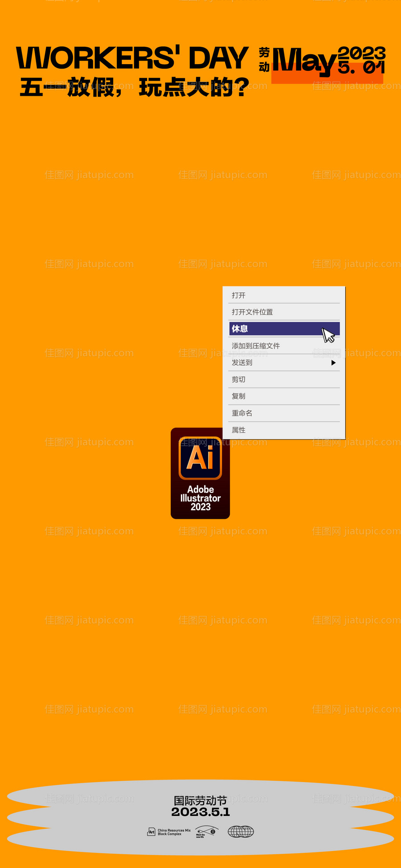The width and height of the screenshot is (401, 868).
Task: Pick 重命名 from the context menu
Action: (242, 413)
